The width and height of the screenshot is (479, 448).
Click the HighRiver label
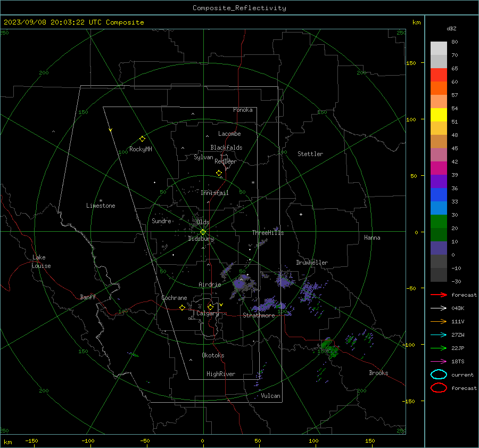point(221,374)
